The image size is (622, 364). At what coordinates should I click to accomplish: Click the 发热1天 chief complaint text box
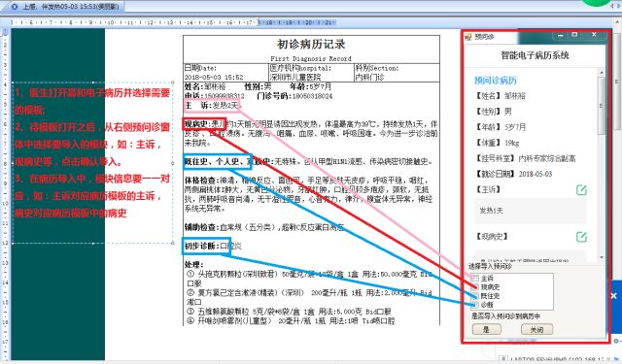click(x=530, y=211)
